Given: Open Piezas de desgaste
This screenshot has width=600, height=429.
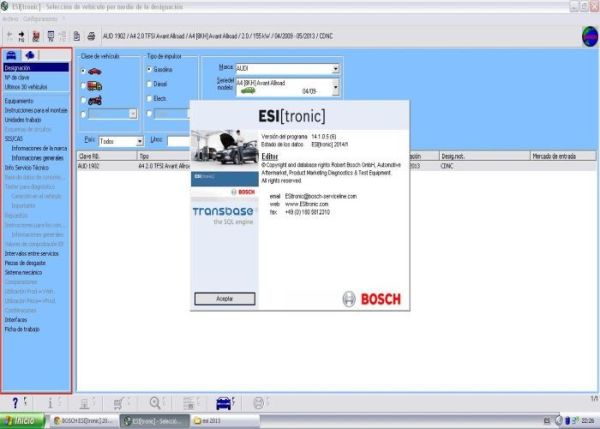Looking at the screenshot, I should click(25, 263).
